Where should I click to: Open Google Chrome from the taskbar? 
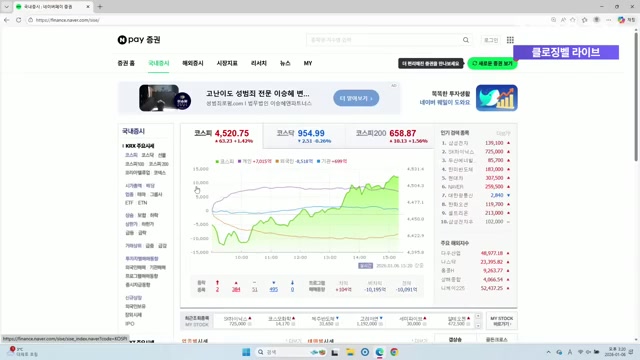click(394, 352)
